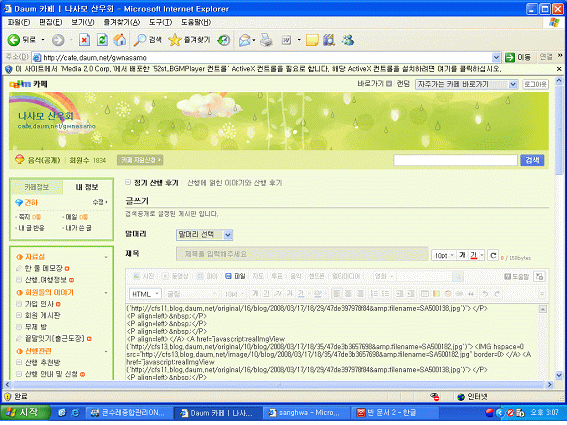
Task: Click the Start 시작 button on taskbar
Action: click(x=24, y=412)
